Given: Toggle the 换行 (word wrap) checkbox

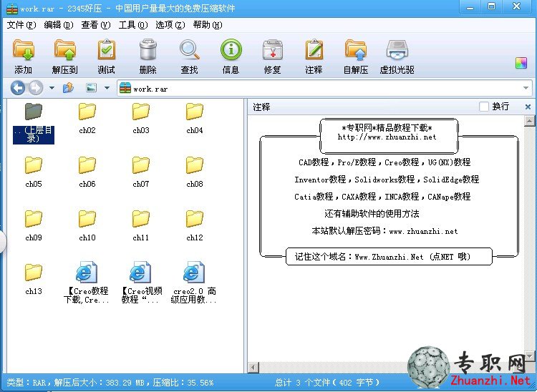Looking at the screenshot, I should [483, 107].
